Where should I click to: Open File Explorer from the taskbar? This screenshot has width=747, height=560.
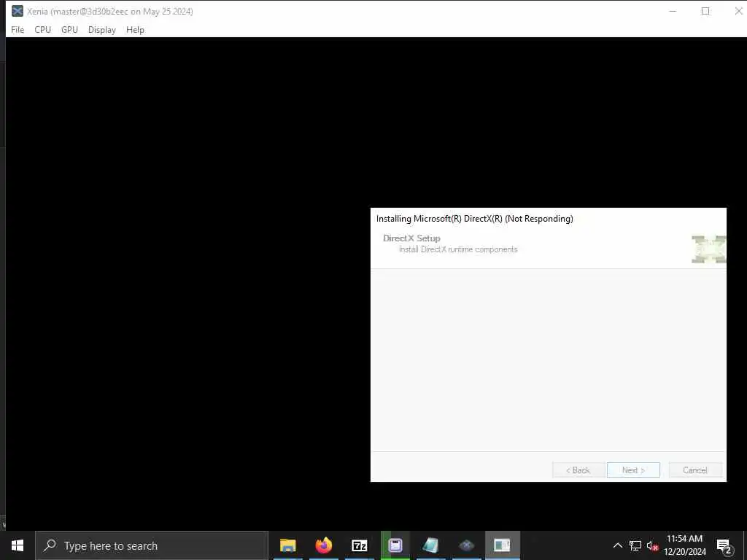point(287,545)
